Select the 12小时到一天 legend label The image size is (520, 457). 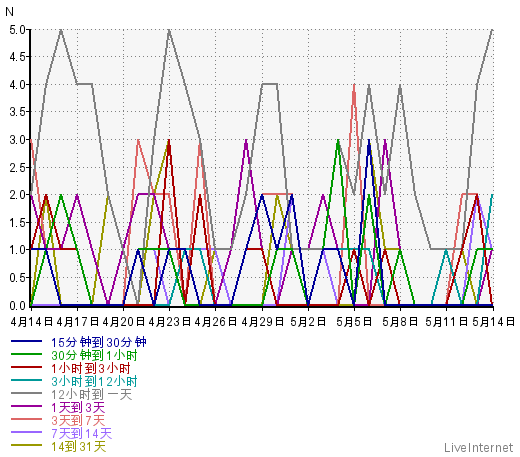(x=92, y=394)
